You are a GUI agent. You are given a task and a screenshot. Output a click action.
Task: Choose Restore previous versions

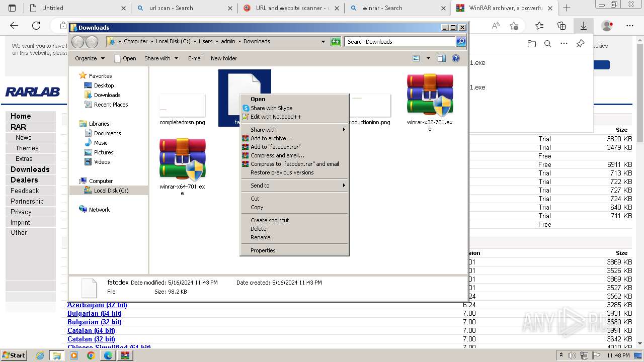tap(294, 172)
